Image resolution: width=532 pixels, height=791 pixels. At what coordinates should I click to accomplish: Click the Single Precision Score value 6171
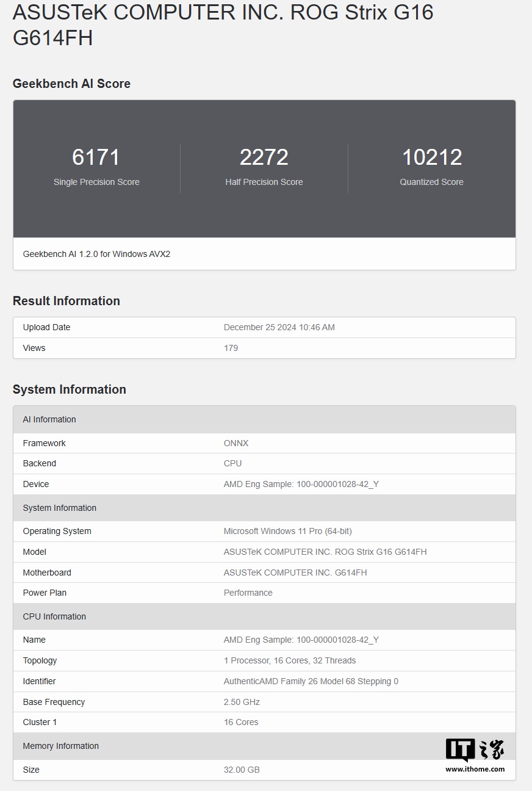96,157
